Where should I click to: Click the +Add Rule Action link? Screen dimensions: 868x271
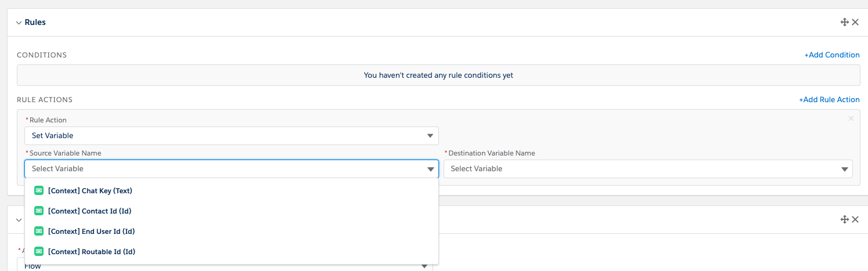[x=829, y=100]
